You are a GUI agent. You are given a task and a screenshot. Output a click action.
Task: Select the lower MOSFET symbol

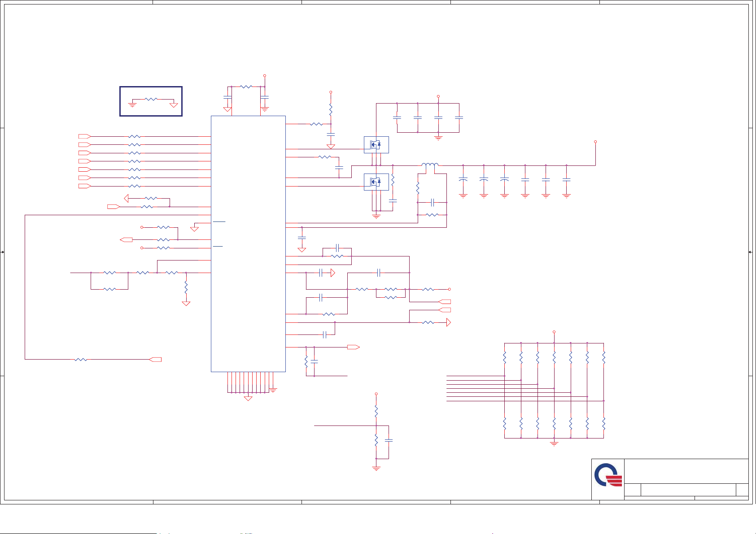376,182
